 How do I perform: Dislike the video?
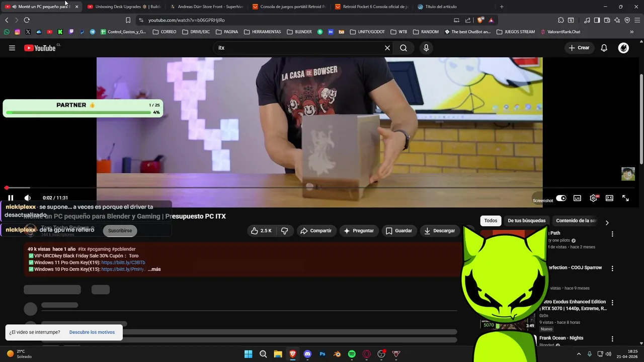click(285, 231)
